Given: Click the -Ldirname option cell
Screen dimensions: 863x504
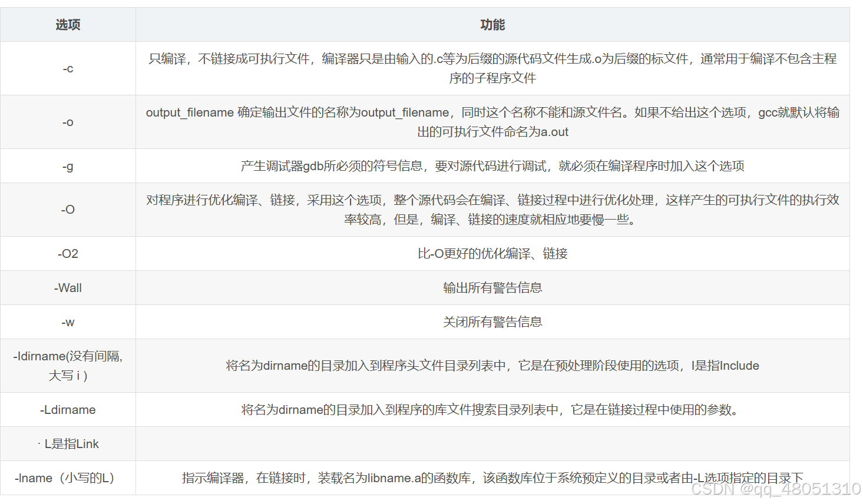Looking at the screenshot, I should click(x=67, y=409).
